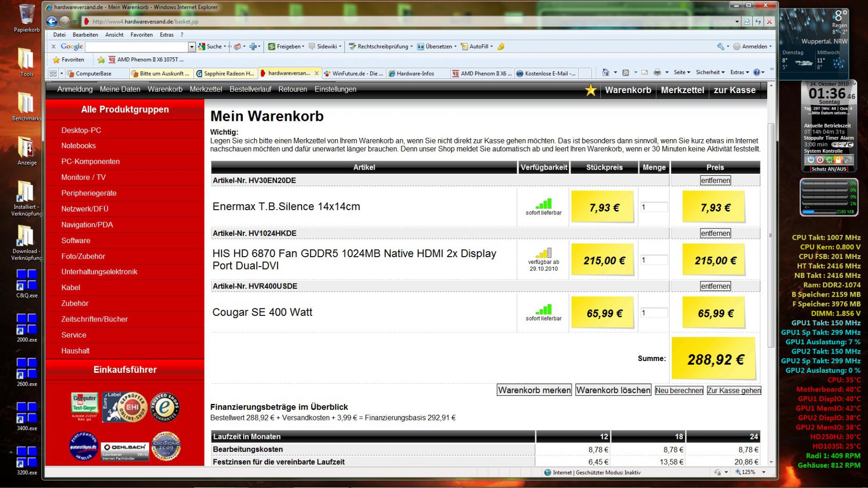868x488 pixels.
Task: Click the RSS feeds icon
Action: pyautogui.click(x=625, y=72)
